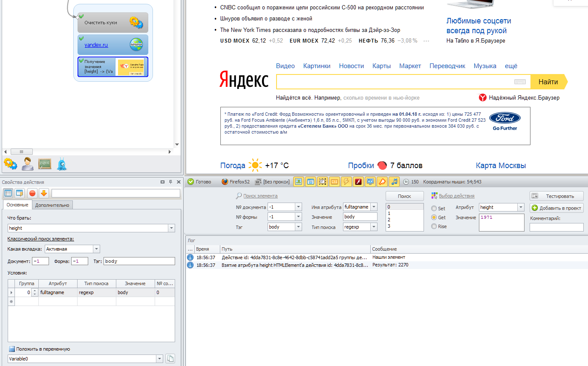
Task: Open the Атрибут height dropdown
Action: pos(521,207)
